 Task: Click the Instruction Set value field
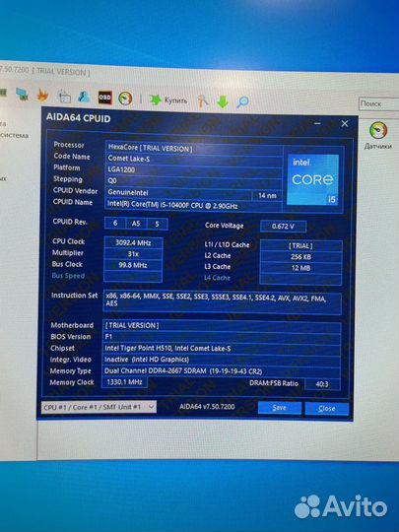pyautogui.click(x=222, y=302)
